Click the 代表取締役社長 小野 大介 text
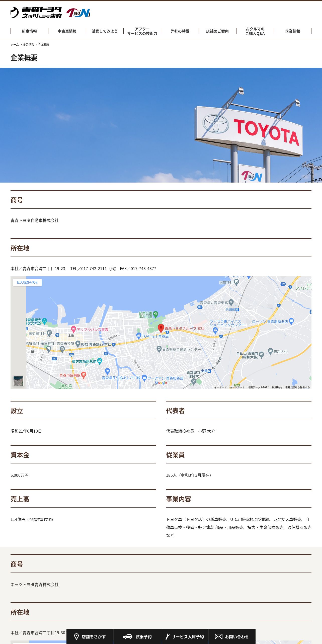Image resolution: width=322 pixels, height=644 pixels. point(191,431)
